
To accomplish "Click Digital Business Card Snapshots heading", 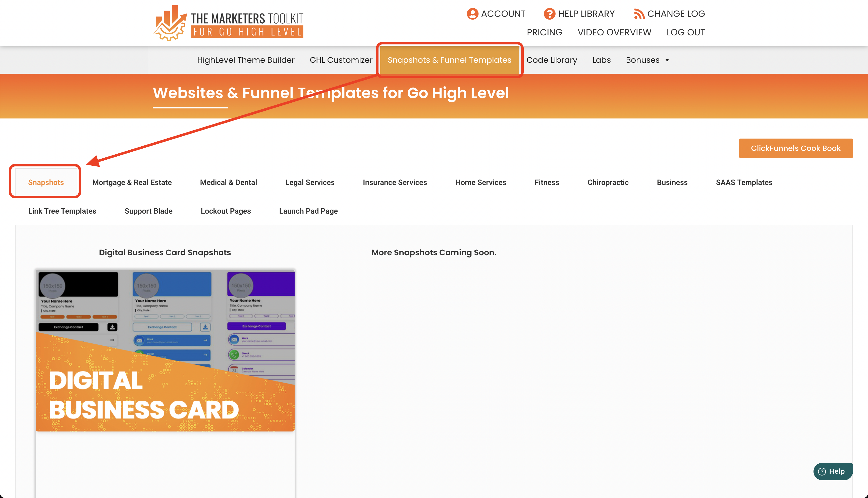I will click(x=165, y=253).
